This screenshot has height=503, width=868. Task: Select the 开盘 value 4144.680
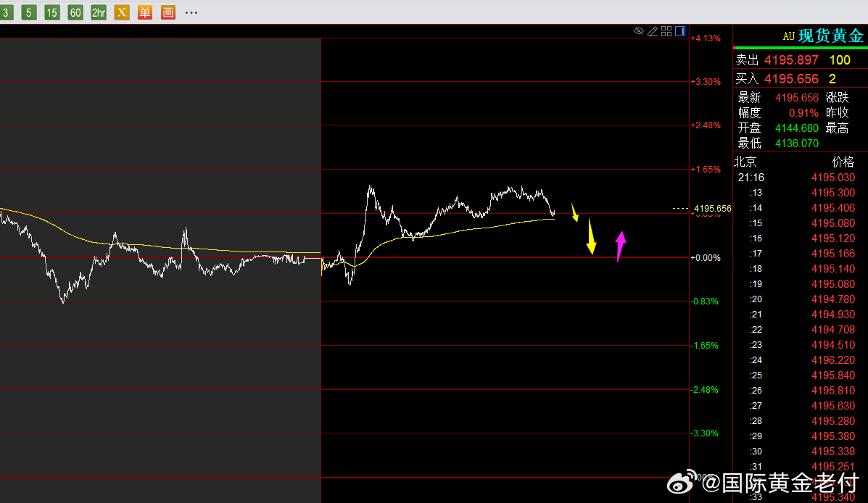coord(797,128)
